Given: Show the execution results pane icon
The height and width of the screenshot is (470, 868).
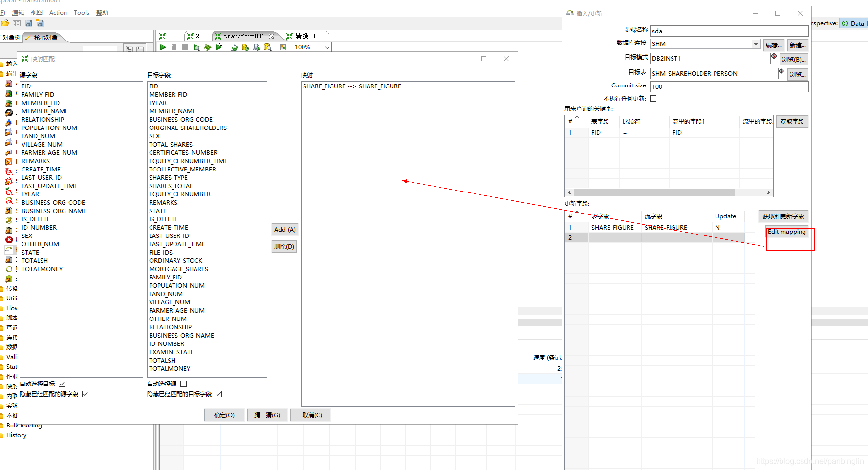Looking at the screenshot, I should pos(283,47).
